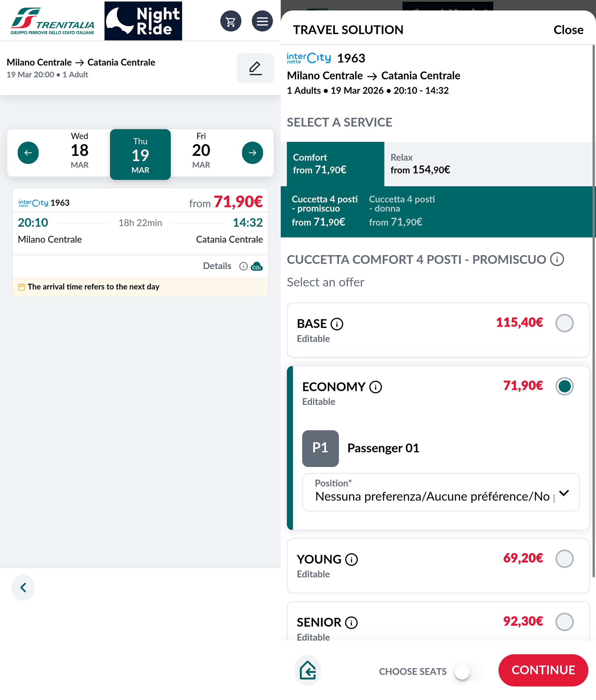This screenshot has width=596, height=700.
Task: View CO2 emissions info for the train
Action: [257, 266]
